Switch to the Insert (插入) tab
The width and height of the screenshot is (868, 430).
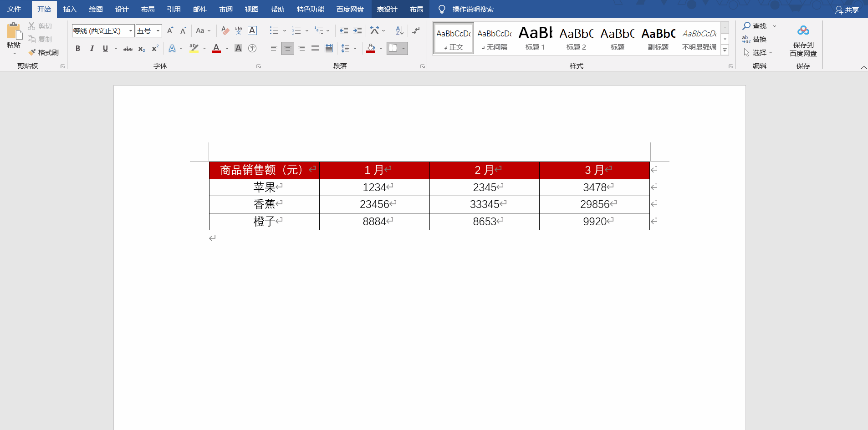pos(70,9)
